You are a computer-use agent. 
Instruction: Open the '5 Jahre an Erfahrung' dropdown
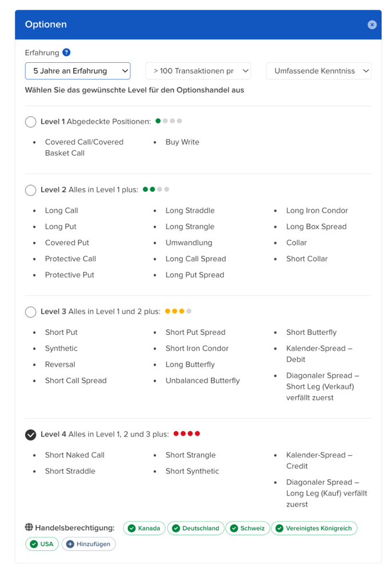click(78, 71)
